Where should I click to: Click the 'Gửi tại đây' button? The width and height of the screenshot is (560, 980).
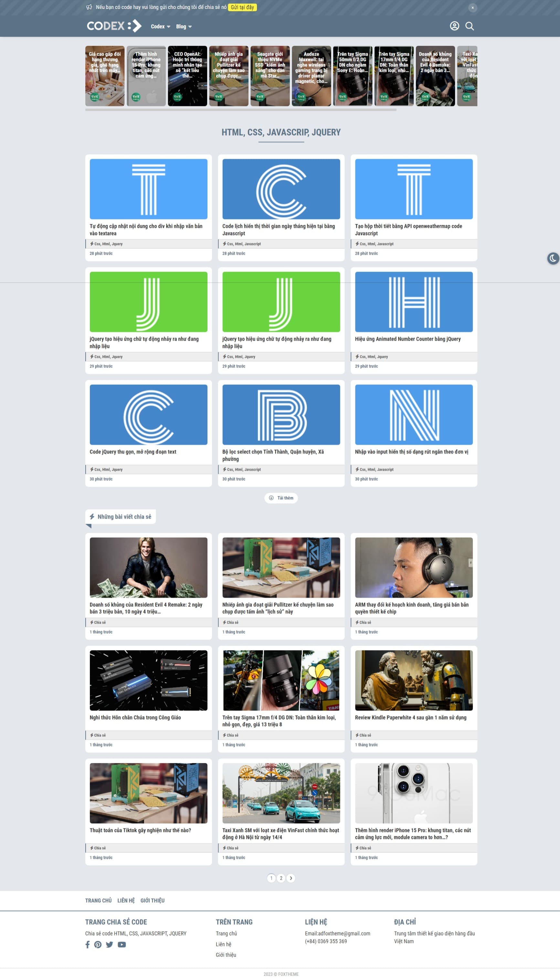(242, 7)
